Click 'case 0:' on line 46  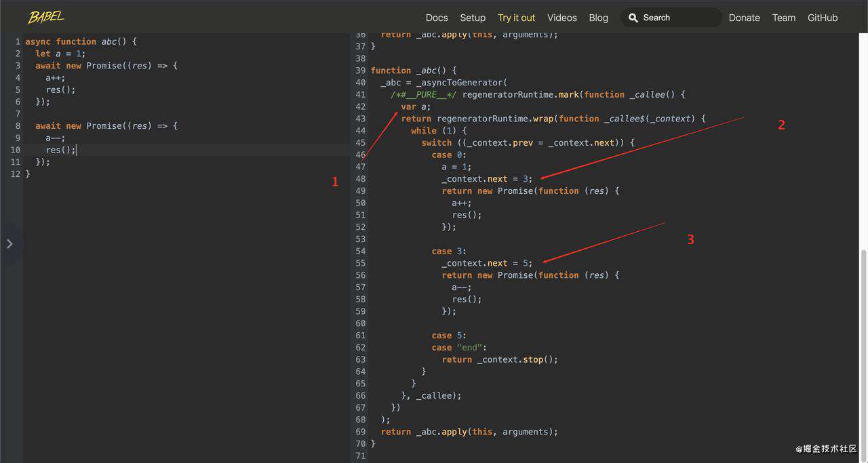pyautogui.click(x=450, y=155)
